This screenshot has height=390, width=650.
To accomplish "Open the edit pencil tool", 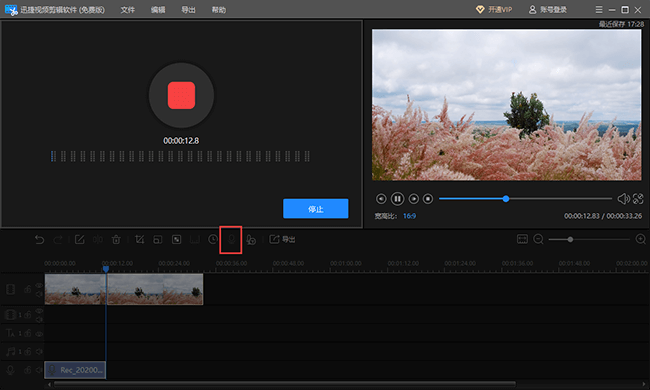I will (x=79, y=240).
